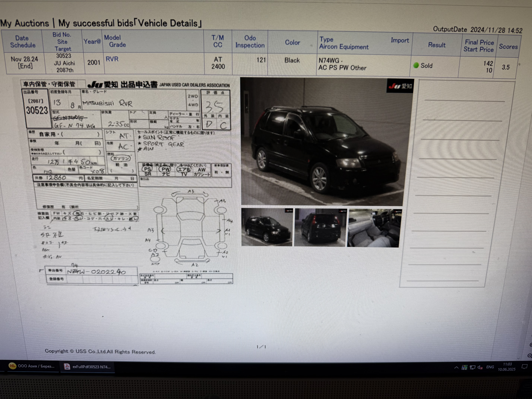Click the green Sold status indicator
The height and width of the screenshot is (399, 532).
(x=416, y=65)
